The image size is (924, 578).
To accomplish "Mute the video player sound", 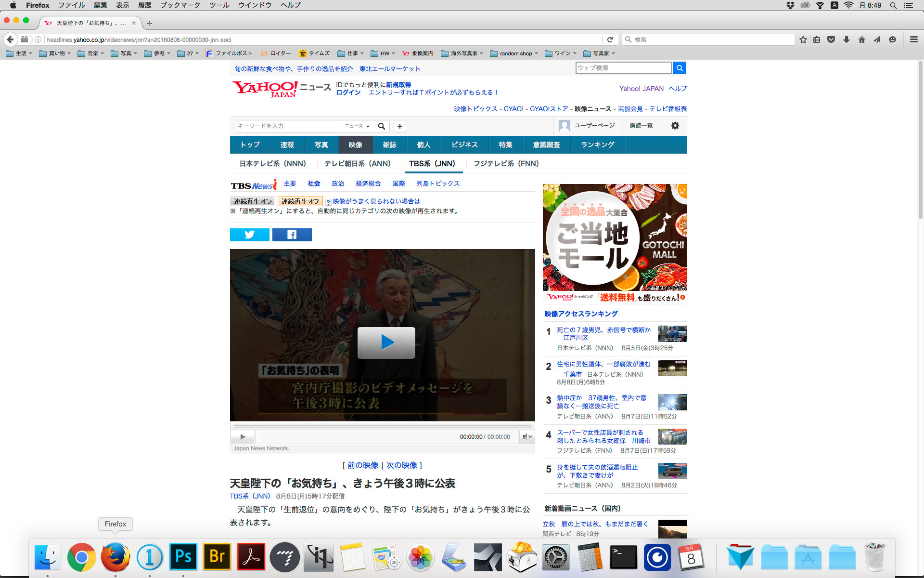I will coord(527,437).
